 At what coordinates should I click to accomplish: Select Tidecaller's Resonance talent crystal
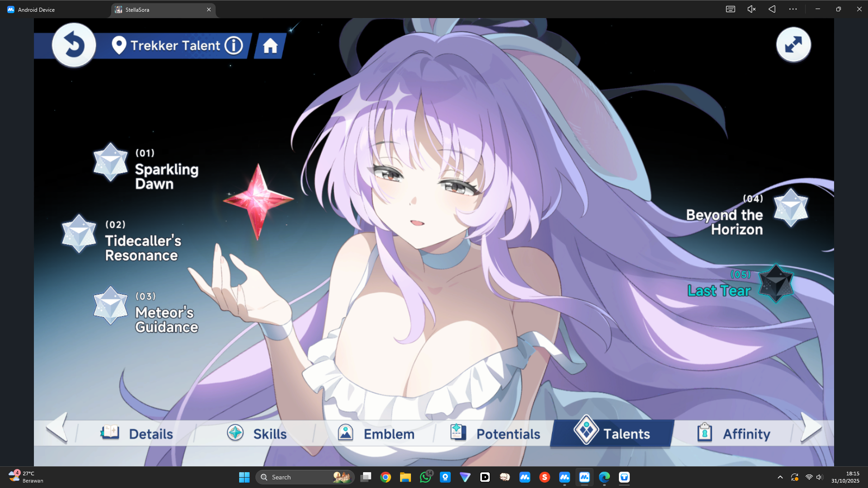click(79, 234)
